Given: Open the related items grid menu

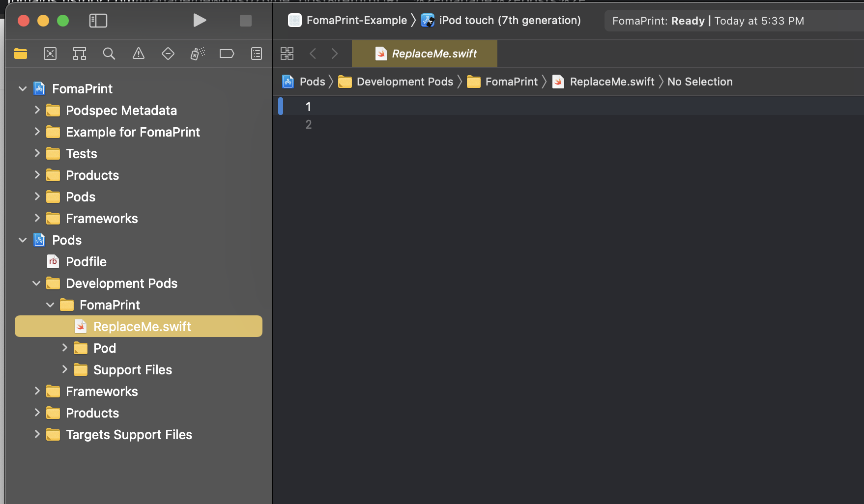Looking at the screenshot, I should (287, 54).
